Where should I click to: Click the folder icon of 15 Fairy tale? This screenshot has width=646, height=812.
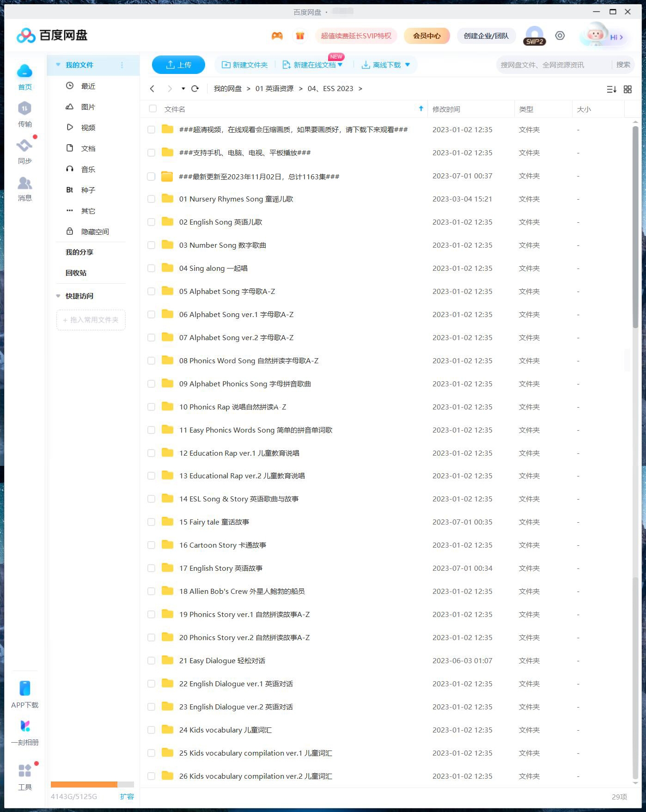point(167,522)
